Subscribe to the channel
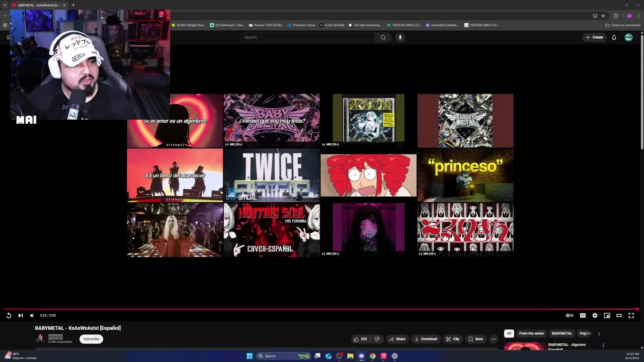Image resolution: width=644 pixels, height=362 pixels. (x=91, y=339)
